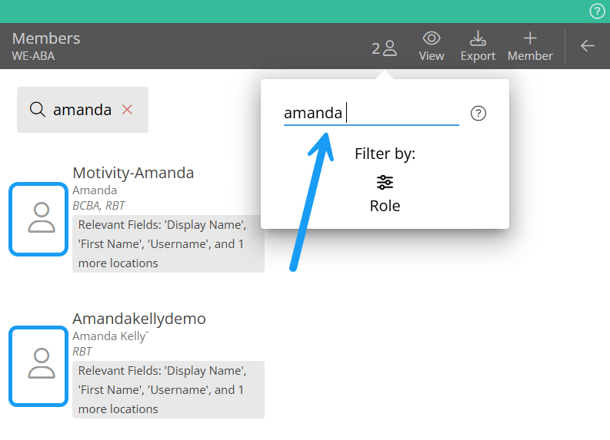Go back using the left arrow
610x440 pixels.
(x=588, y=46)
